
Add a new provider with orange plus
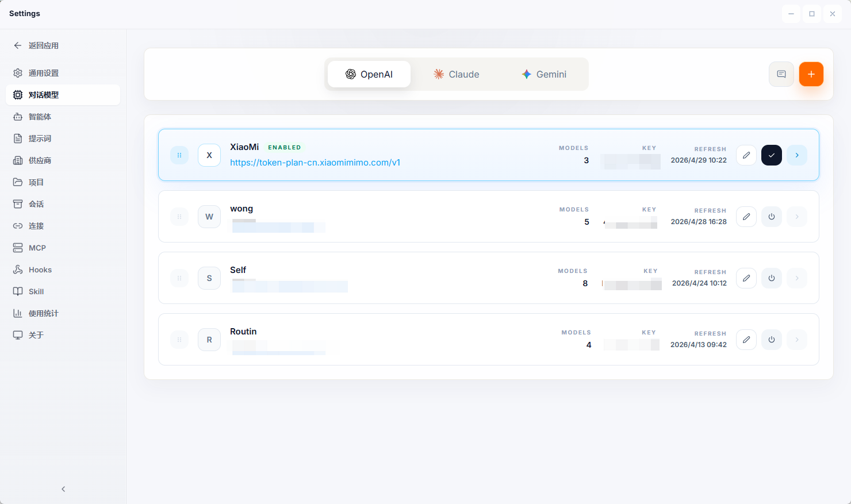[x=811, y=74]
